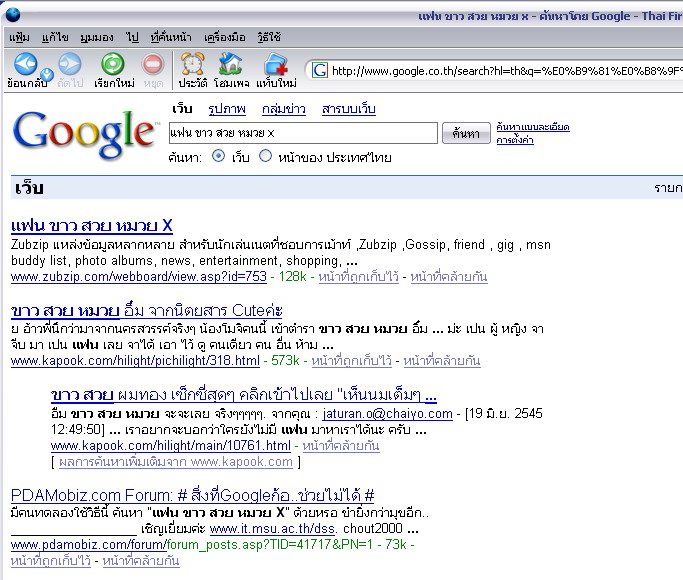This screenshot has width=683, height=580.
Task: Open the แฟ้ม (File) menu
Action: point(19,37)
